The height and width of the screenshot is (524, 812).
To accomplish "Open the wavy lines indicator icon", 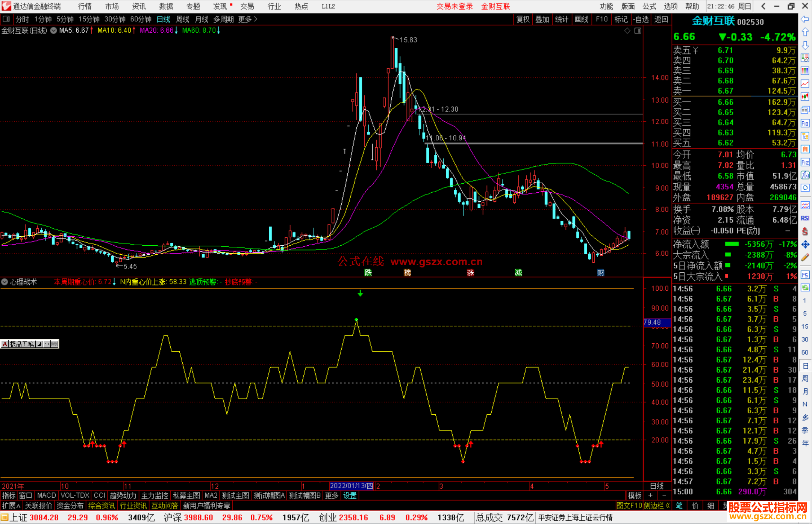I will tap(805, 205).
